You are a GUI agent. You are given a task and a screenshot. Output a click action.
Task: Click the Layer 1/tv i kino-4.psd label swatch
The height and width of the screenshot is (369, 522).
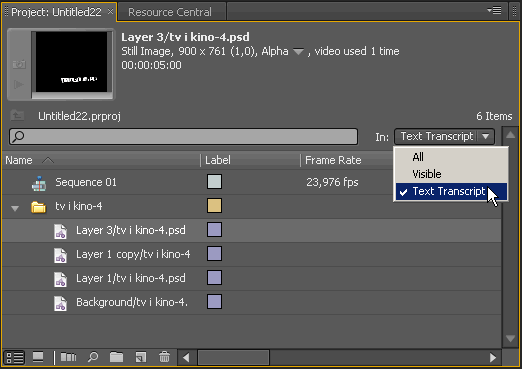pos(214,278)
